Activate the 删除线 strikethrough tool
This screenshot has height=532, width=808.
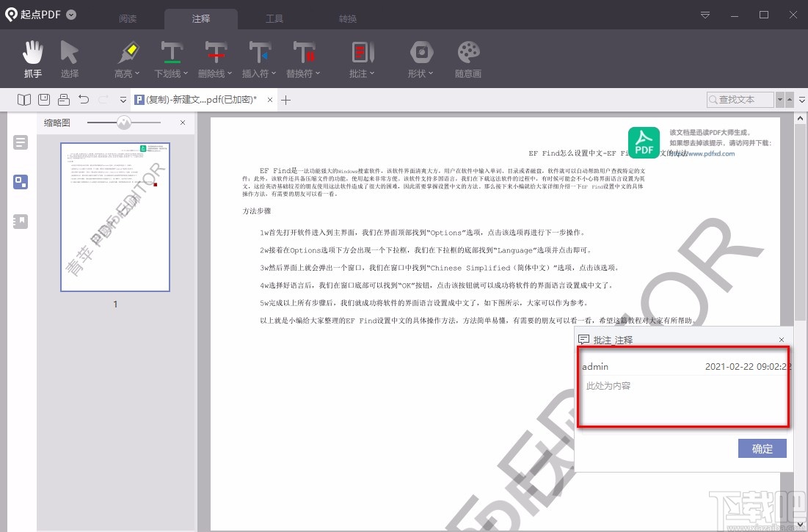click(x=216, y=59)
